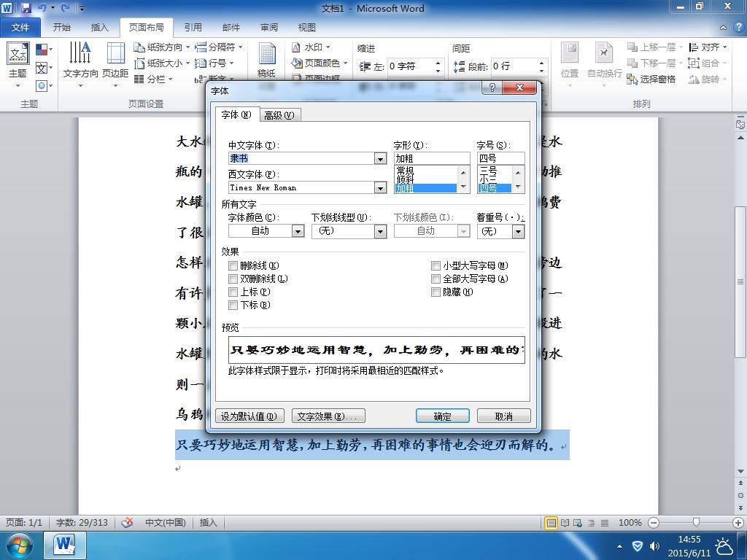Click the Page Color (页面颜色) icon
The width and height of the screenshot is (747, 560).
[297, 63]
